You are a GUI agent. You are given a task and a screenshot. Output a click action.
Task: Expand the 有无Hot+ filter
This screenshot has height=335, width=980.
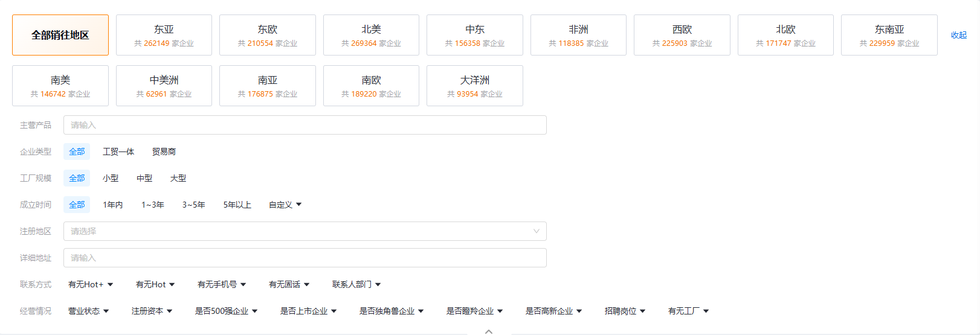(x=91, y=284)
